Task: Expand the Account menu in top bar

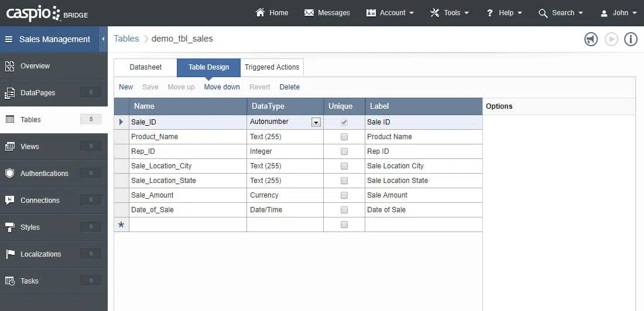Action: [390, 13]
